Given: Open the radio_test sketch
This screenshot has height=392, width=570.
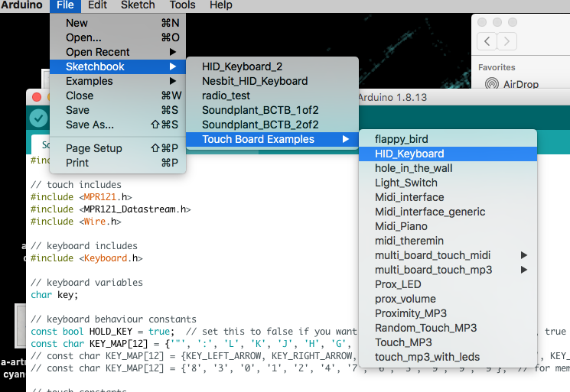Looking at the screenshot, I should tap(272, 96).
